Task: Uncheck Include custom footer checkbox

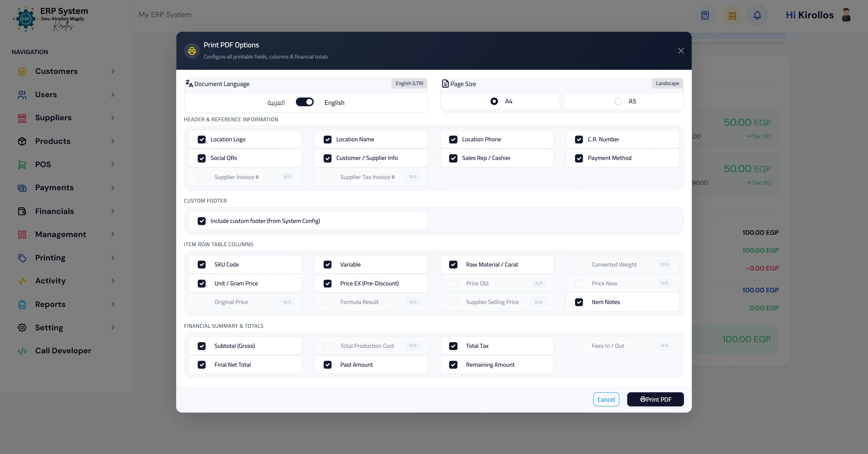Action: (x=201, y=221)
